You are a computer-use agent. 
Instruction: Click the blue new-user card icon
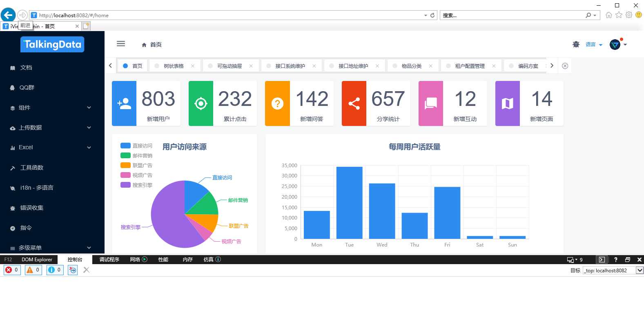coord(124,103)
